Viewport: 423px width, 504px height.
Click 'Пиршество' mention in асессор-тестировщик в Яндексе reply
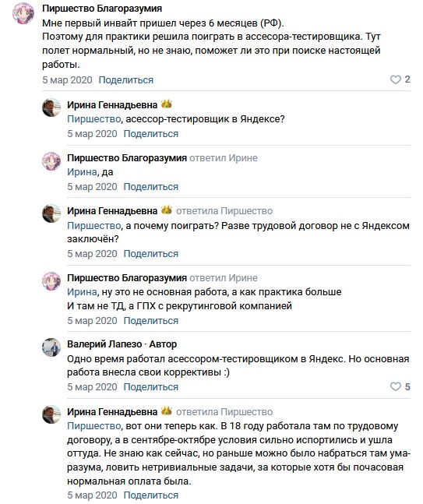[x=93, y=119]
